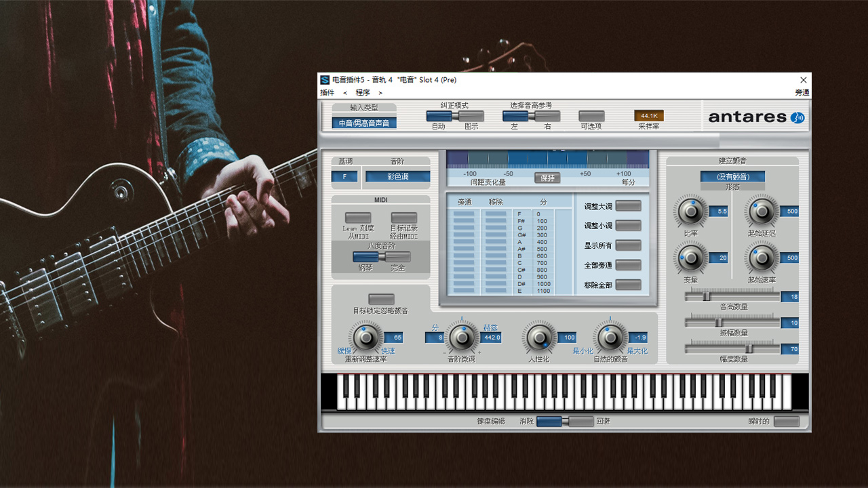
Task: Toggle the 纠正模式 auto/graphic switch
Action: tap(455, 116)
